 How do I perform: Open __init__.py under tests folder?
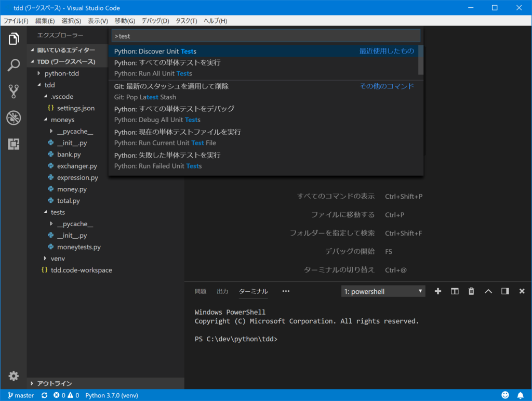[72, 235]
